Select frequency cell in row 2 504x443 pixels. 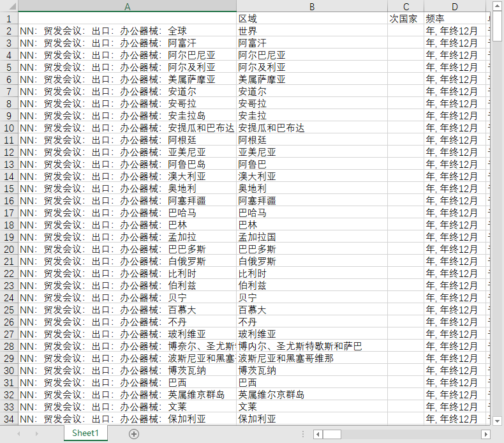tap(454, 31)
